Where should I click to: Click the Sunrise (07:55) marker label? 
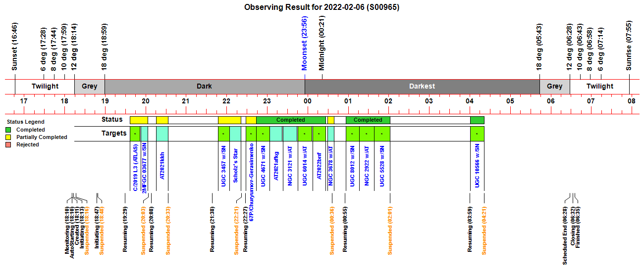click(629, 46)
